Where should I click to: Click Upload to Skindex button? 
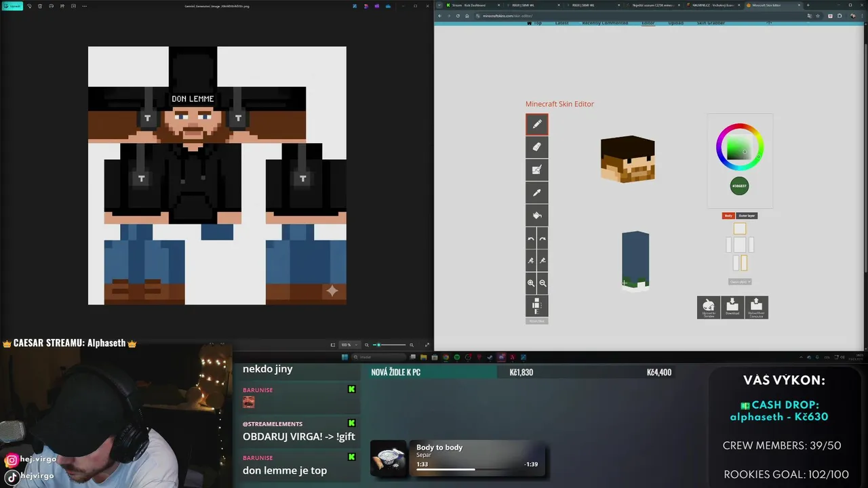(x=709, y=307)
